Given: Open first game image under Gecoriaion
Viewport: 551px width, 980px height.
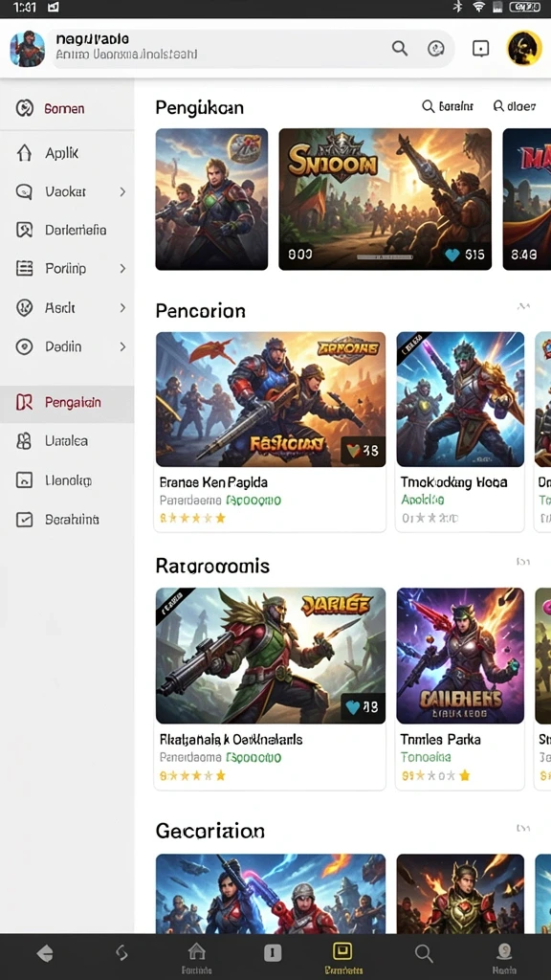Looking at the screenshot, I should point(271,894).
